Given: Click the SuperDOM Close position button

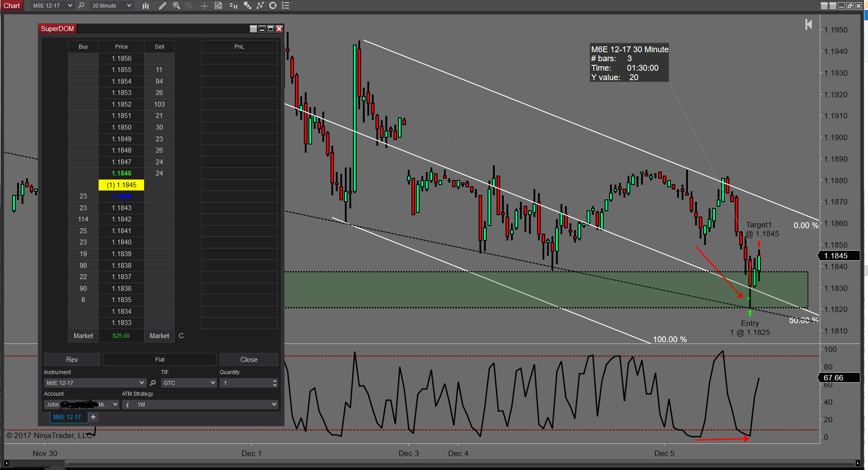Looking at the screenshot, I should [249, 359].
